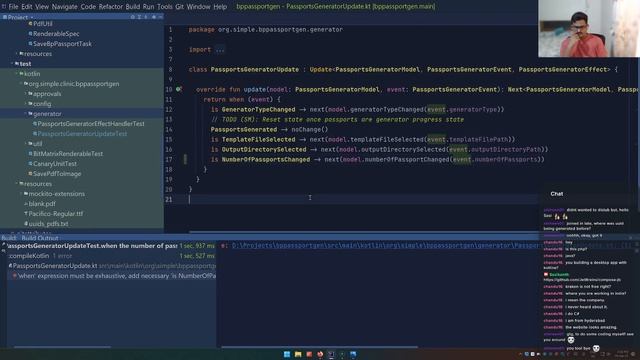Open the Navigate menu
This screenshot has width=640, height=360.
[x=64, y=7]
